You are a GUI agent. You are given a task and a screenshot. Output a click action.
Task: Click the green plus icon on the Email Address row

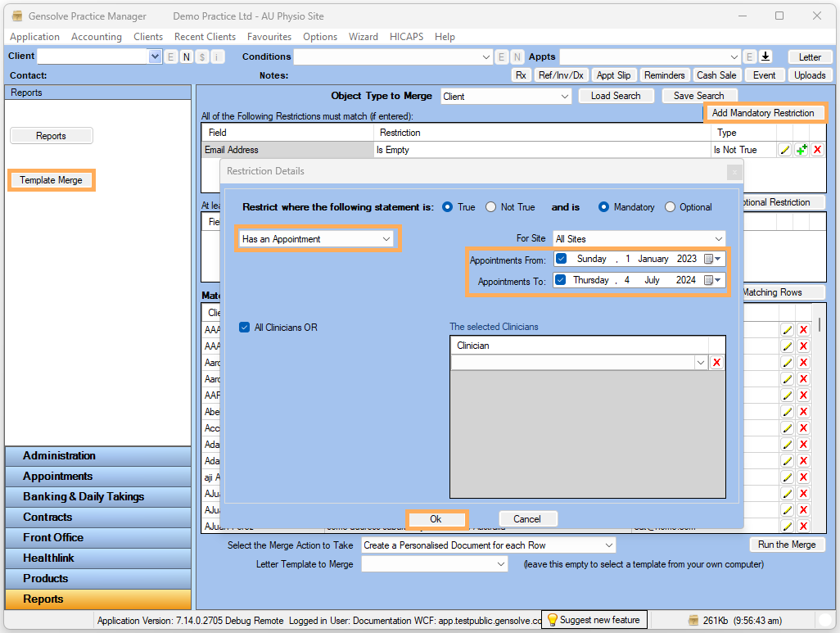[x=802, y=150]
